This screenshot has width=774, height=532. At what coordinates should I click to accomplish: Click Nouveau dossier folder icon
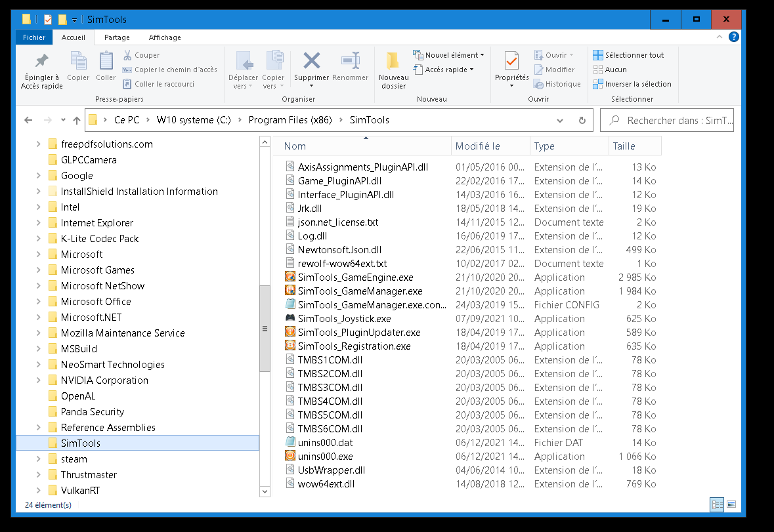pyautogui.click(x=393, y=62)
